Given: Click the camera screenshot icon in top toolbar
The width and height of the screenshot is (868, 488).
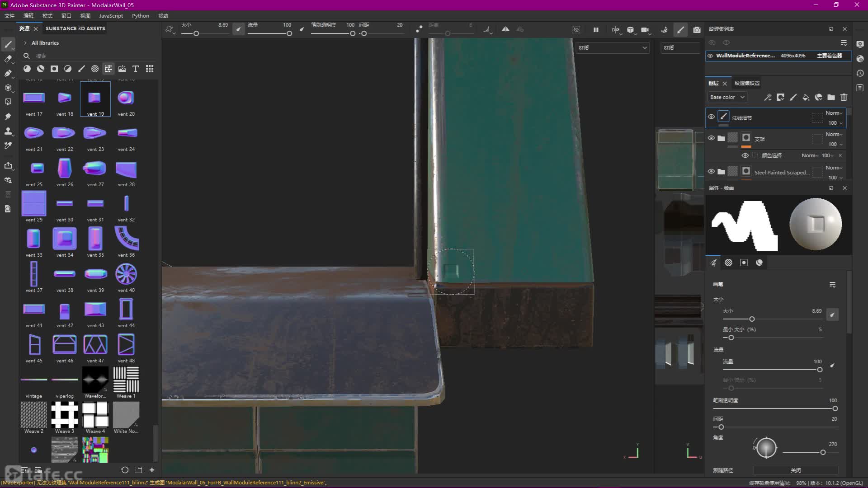Looking at the screenshot, I should pos(697,30).
